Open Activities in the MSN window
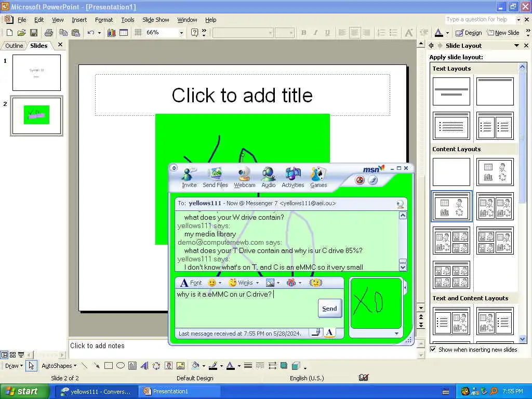The width and height of the screenshot is (532, 399). (293, 178)
